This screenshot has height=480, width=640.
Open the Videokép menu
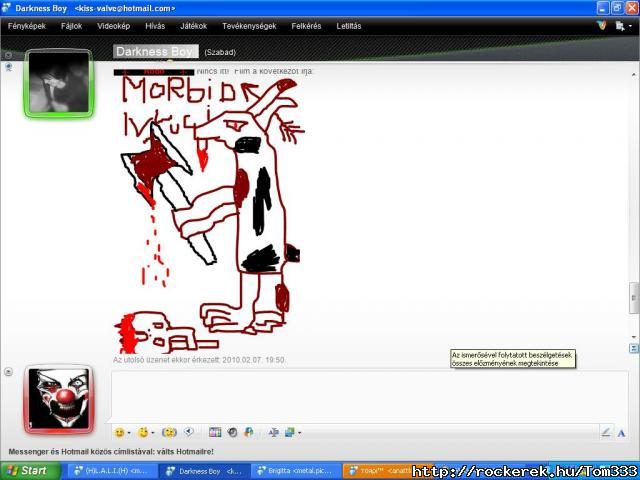(113, 26)
